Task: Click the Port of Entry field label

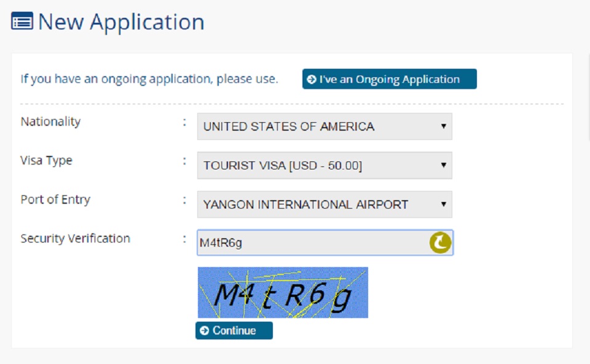Action: tap(55, 199)
